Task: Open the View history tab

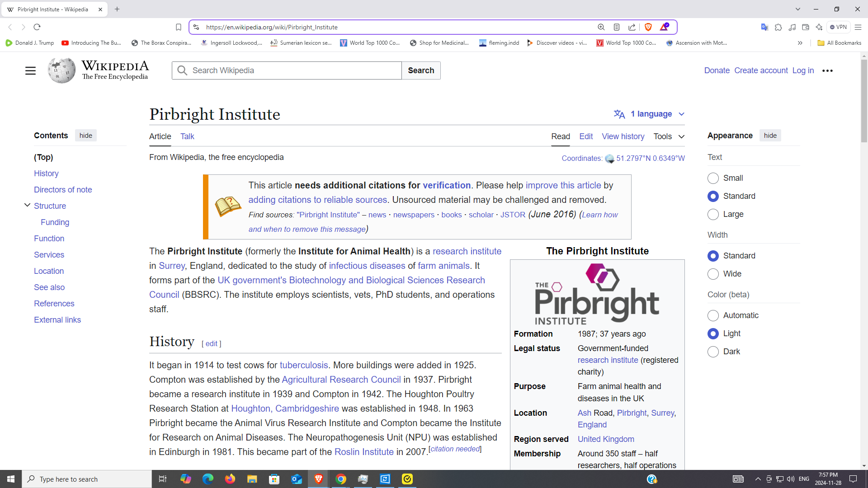Action: point(623,136)
